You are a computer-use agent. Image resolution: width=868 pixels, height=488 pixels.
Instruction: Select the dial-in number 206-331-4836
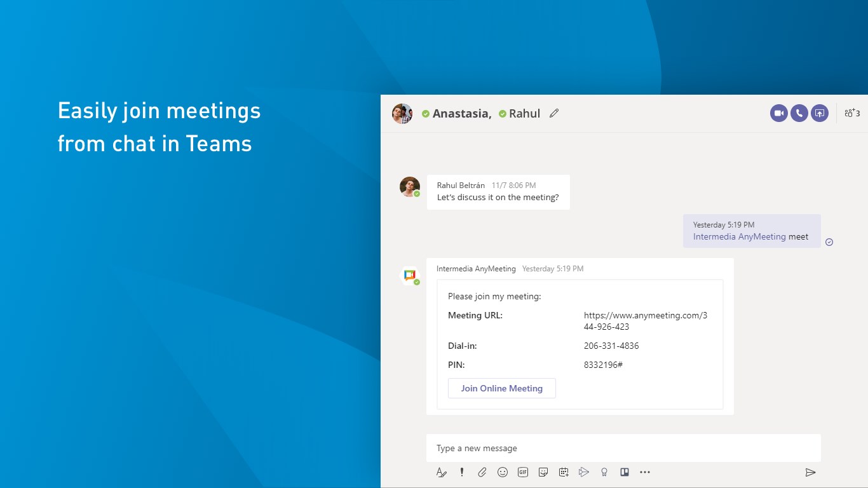tap(611, 346)
